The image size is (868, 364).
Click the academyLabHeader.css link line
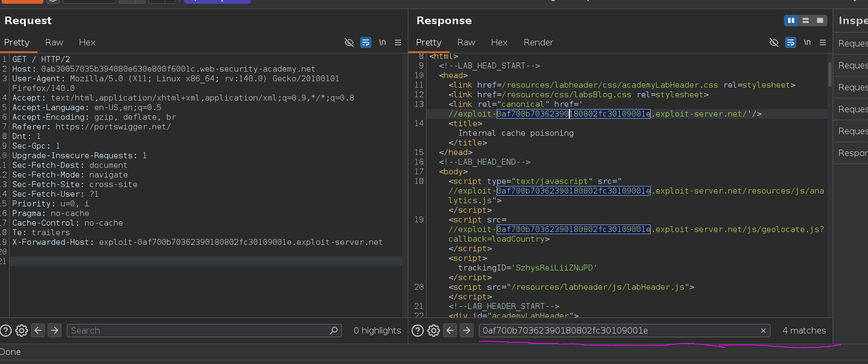pyautogui.click(x=622, y=85)
